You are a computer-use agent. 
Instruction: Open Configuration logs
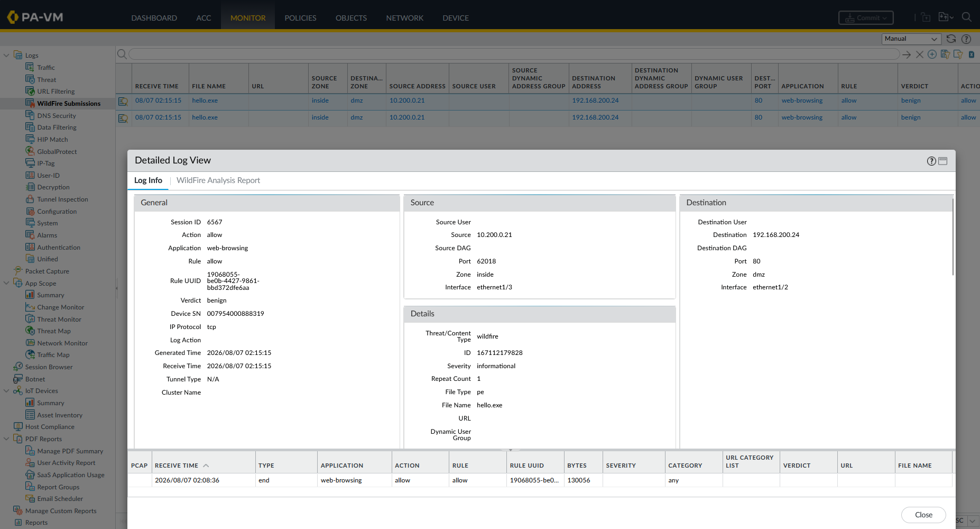click(x=57, y=212)
